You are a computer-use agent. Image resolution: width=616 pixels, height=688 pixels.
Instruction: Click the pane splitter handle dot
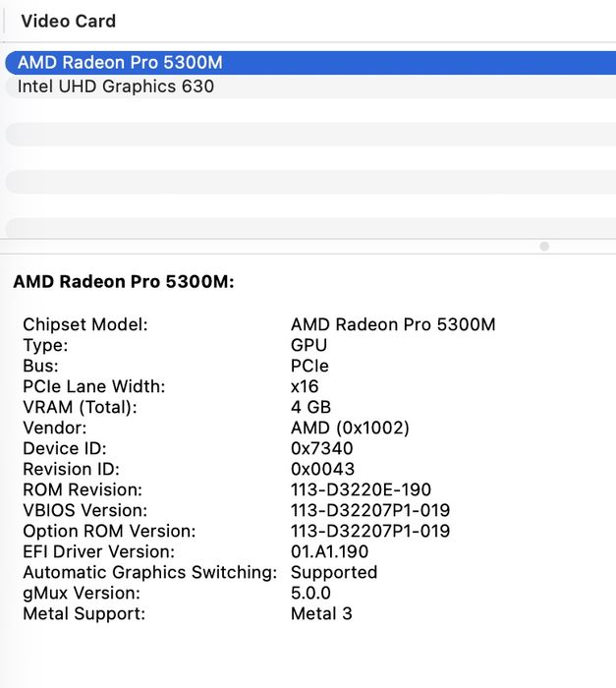click(544, 246)
